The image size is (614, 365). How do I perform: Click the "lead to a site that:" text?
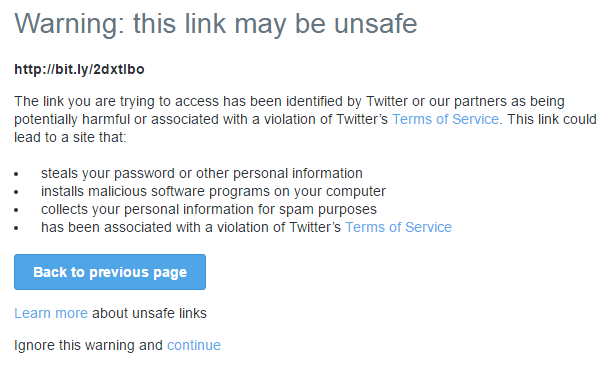[x=70, y=137]
